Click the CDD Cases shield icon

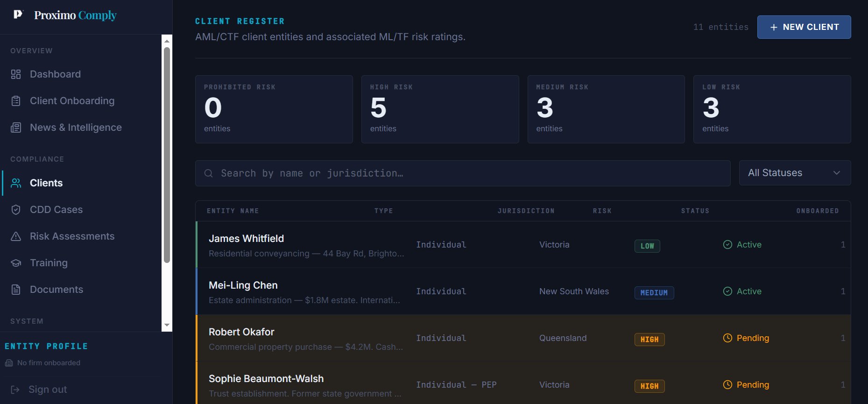16,210
